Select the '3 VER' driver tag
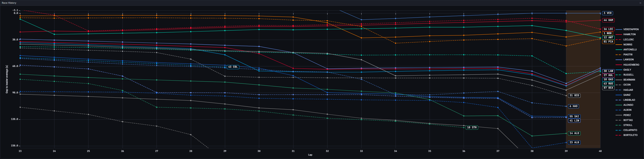 [x=608, y=13]
